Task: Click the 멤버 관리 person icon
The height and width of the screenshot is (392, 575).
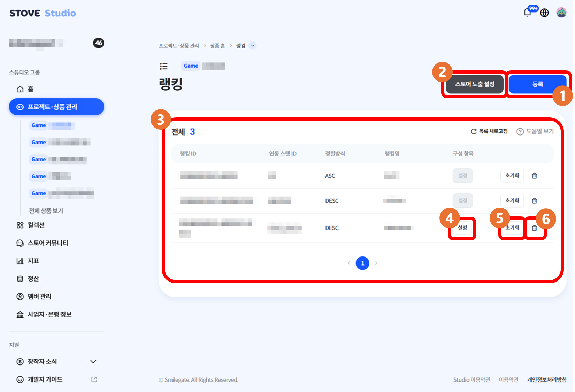Action: (x=20, y=297)
